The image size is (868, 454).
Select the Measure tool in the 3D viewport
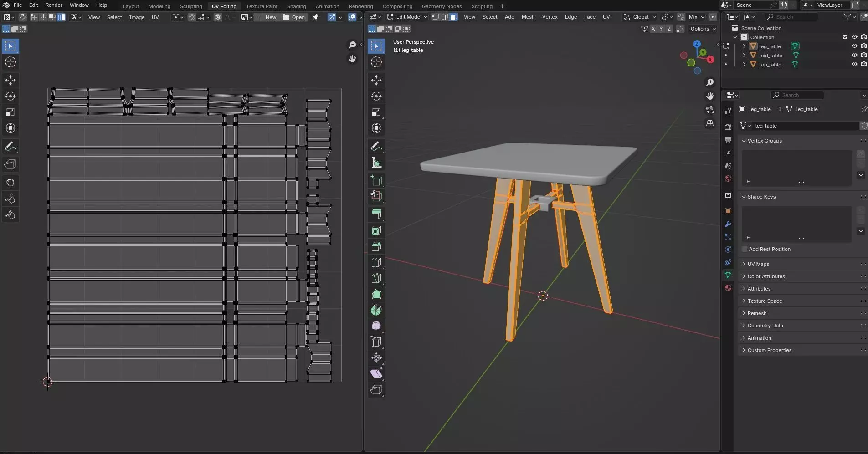click(x=376, y=163)
